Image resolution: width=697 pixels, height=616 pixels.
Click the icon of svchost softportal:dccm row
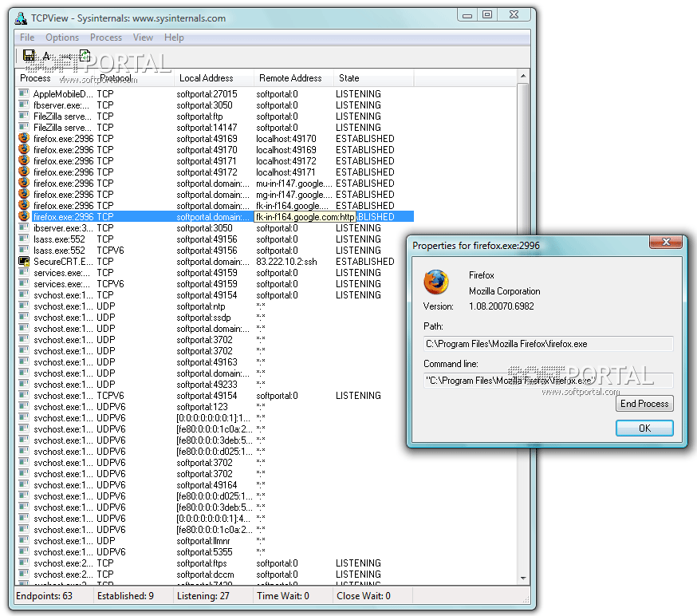(24, 575)
